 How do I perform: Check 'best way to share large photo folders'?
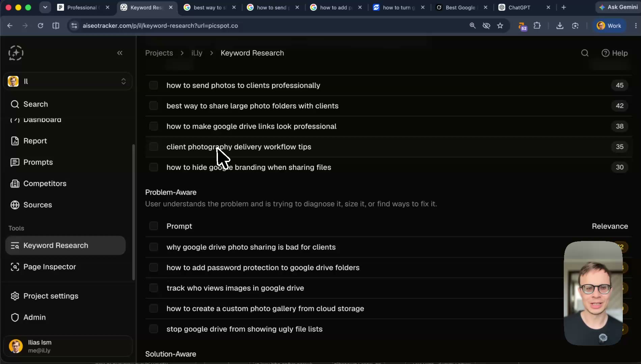click(154, 106)
